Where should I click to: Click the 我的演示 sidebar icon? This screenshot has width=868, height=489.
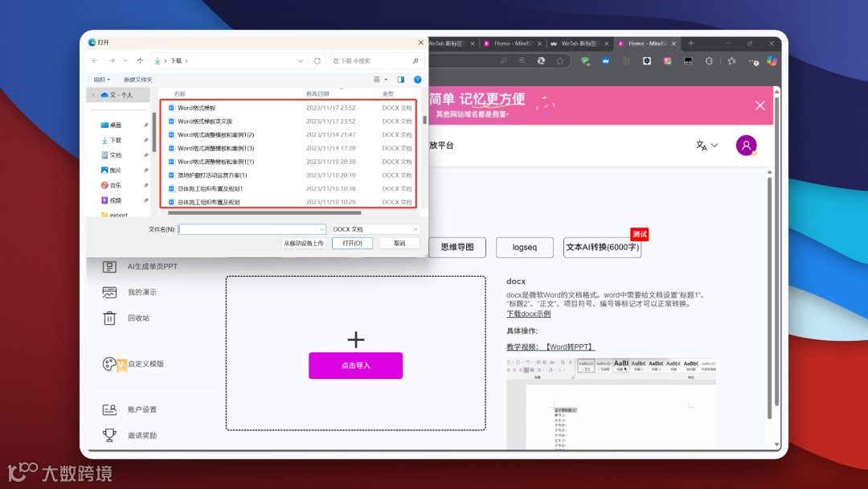(109, 293)
